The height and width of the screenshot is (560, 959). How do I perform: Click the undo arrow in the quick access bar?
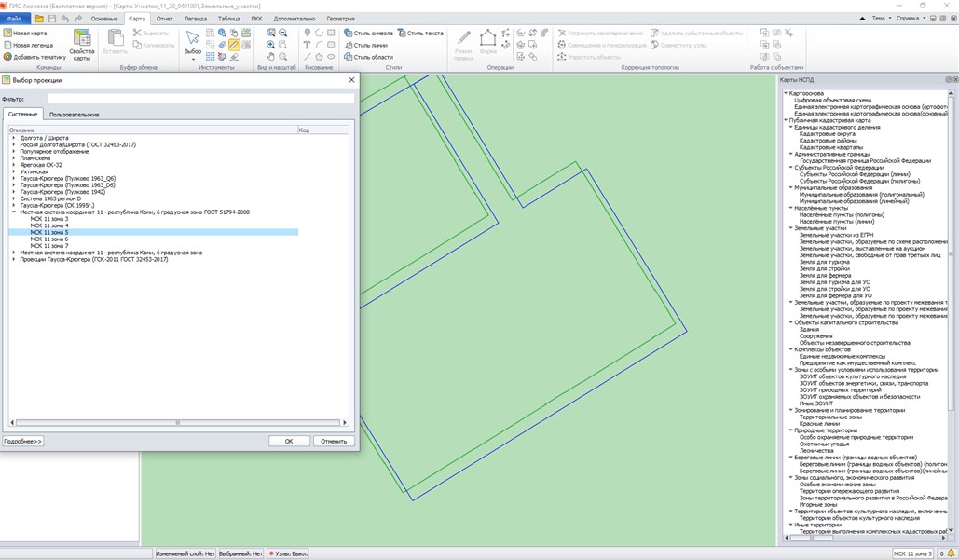point(65,19)
